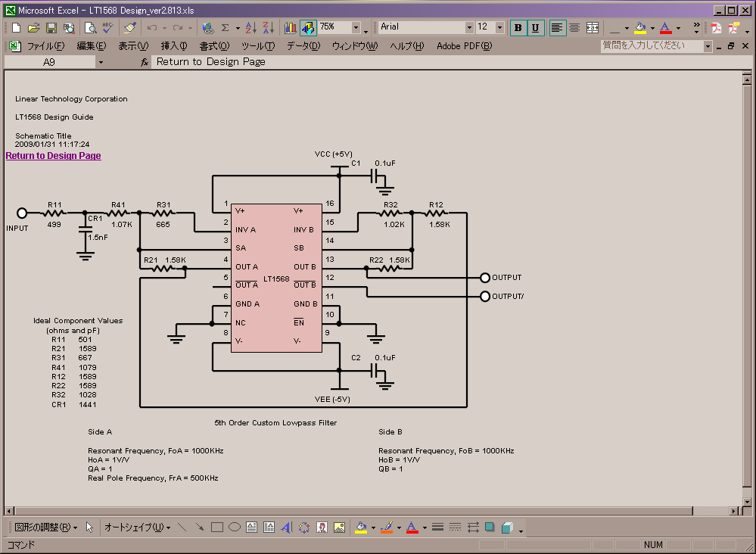Apply yellow Fill Color in formatting toolbar

[x=640, y=27]
